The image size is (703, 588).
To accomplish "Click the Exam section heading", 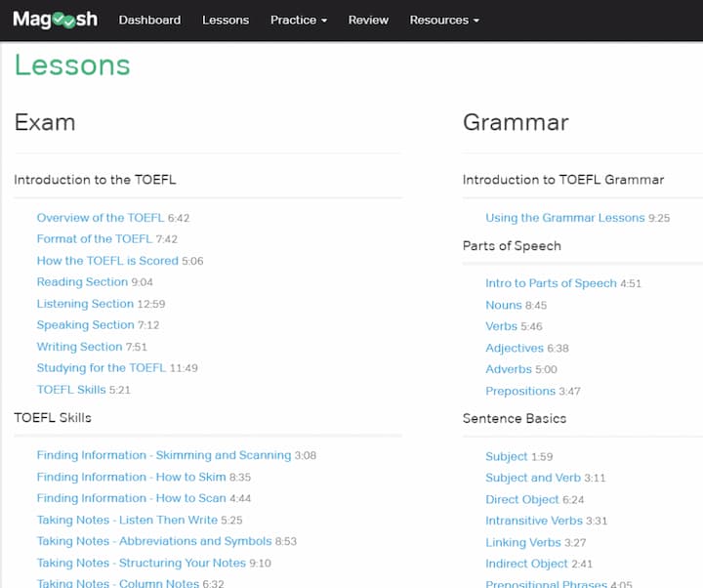I will click(x=45, y=122).
